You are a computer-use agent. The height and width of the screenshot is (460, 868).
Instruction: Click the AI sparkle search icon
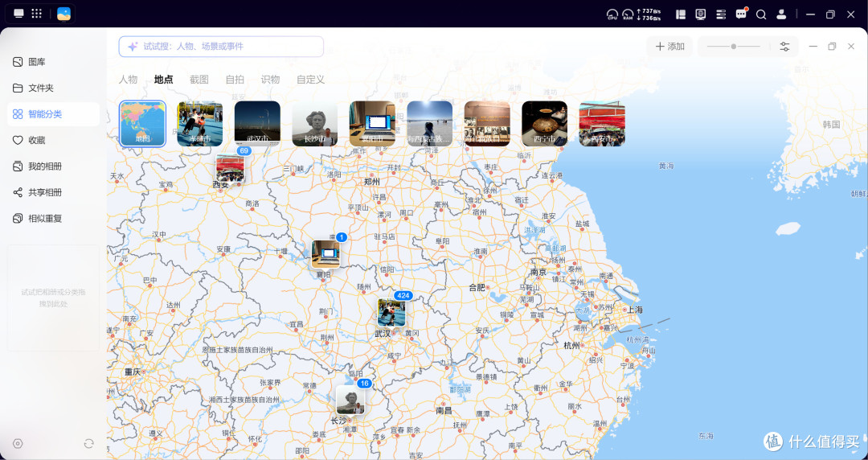click(133, 47)
